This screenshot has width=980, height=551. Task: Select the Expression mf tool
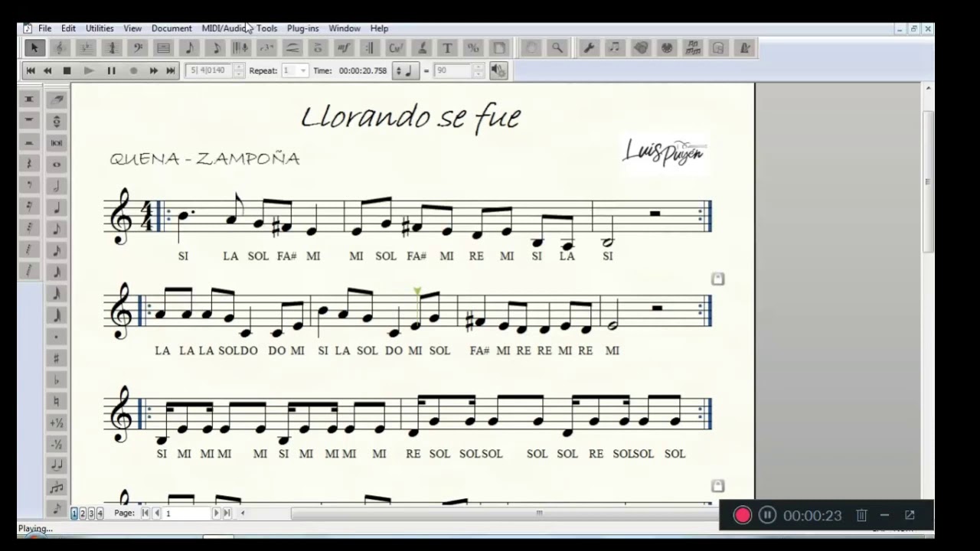344,48
